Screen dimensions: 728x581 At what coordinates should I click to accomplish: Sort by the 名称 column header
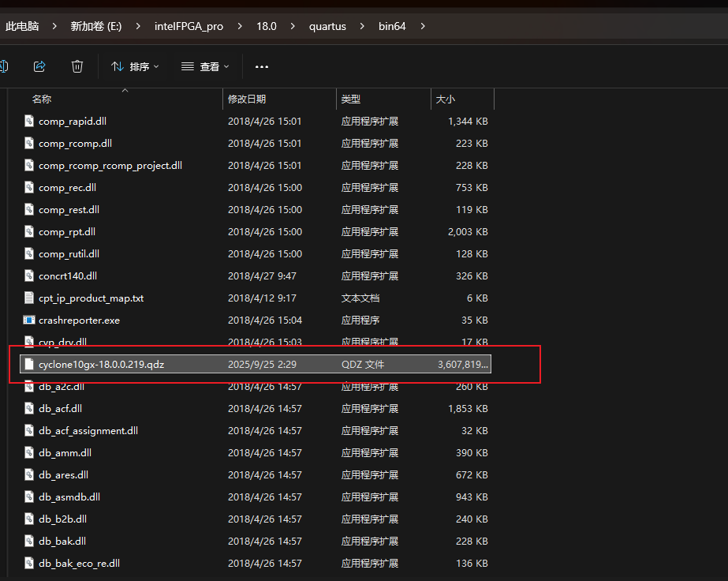[x=42, y=99]
